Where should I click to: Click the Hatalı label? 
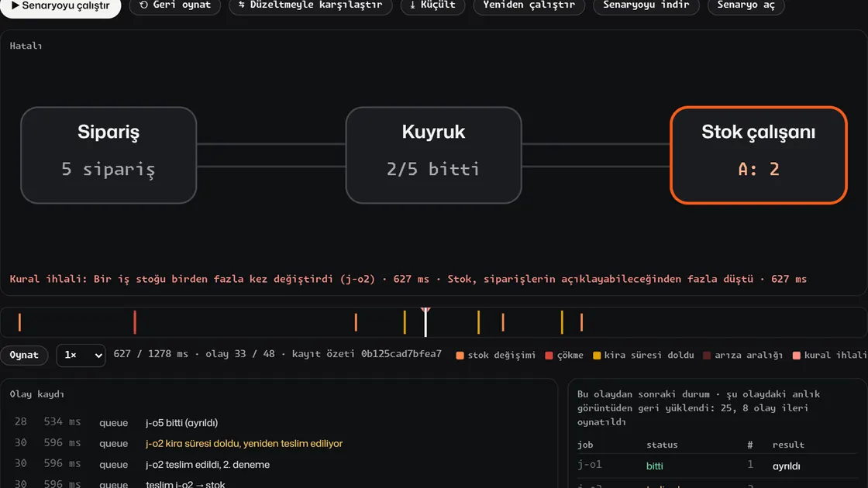point(26,46)
